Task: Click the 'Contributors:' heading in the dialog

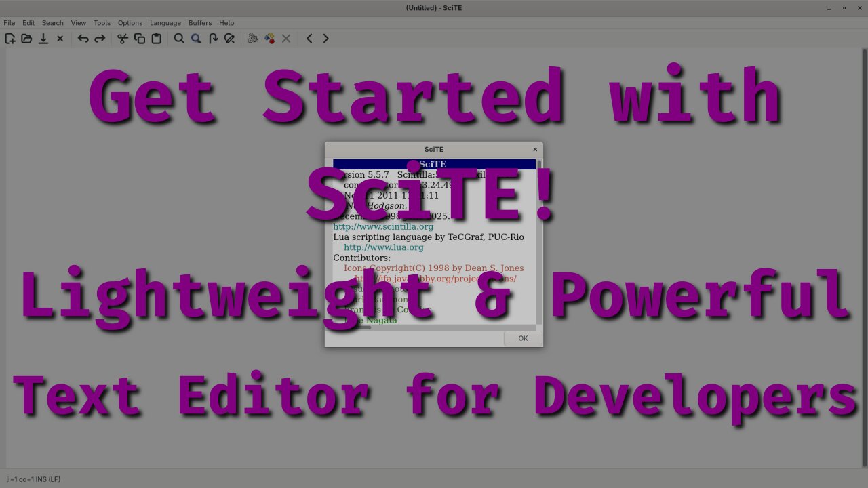Action: point(362,258)
